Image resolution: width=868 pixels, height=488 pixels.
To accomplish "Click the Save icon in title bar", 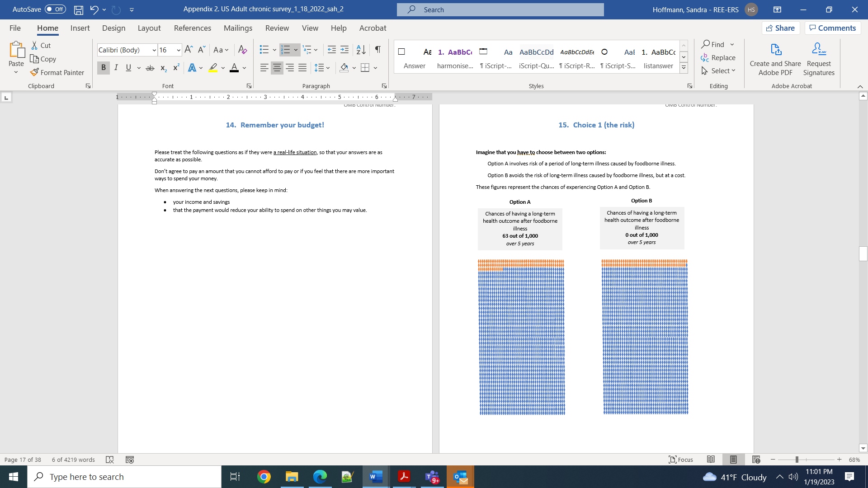I will [78, 9].
